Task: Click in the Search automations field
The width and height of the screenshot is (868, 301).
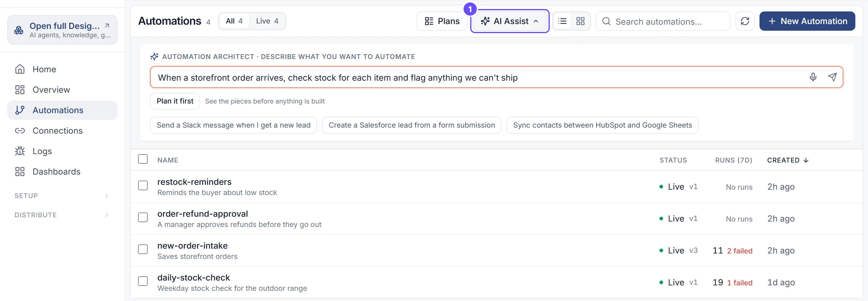Action: click(663, 21)
